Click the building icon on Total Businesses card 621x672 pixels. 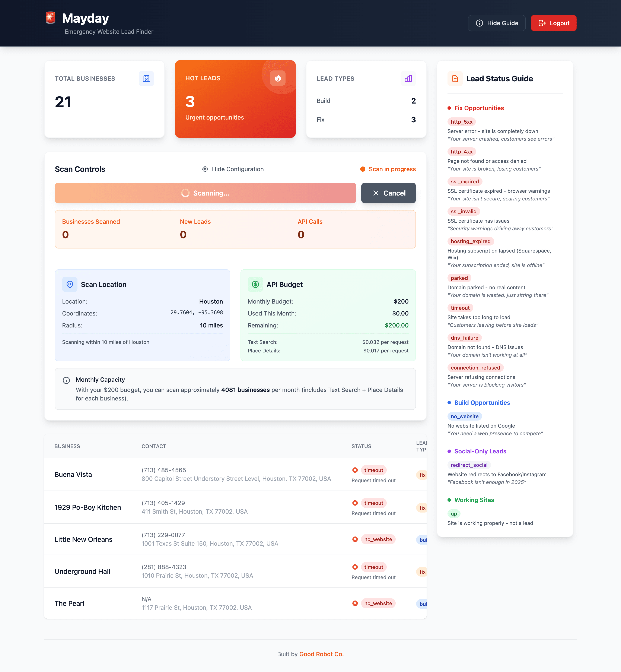tap(146, 78)
